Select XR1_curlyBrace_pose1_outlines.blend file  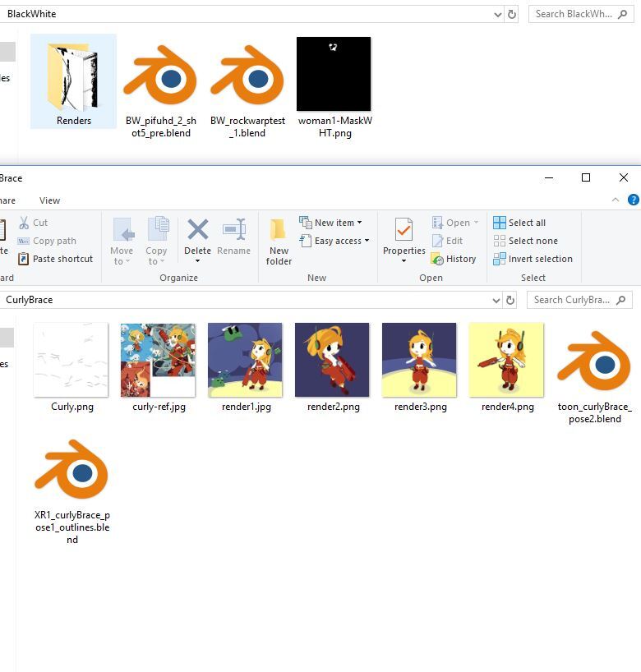pos(72,491)
